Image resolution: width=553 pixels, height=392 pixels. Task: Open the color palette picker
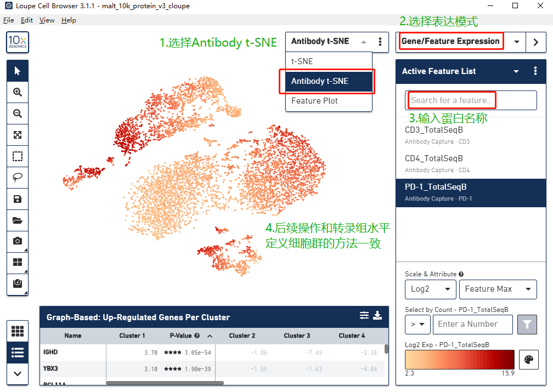tap(529, 360)
